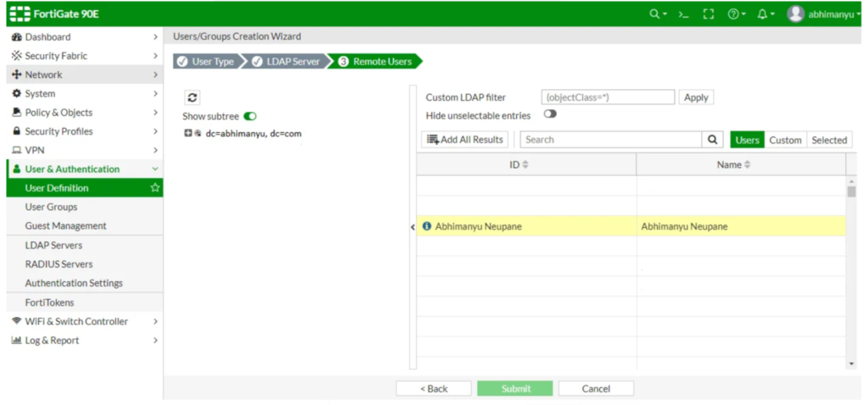The image size is (868, 405).
Task: Expand the Security Profiles menu
Action: [x=85, y=131]
